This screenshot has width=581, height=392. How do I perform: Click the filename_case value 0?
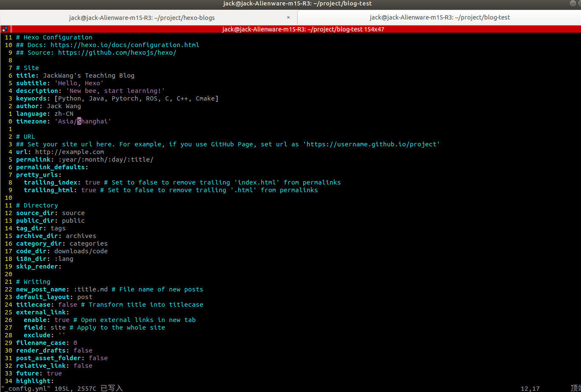pyautogui.click(x=75, y=343)
